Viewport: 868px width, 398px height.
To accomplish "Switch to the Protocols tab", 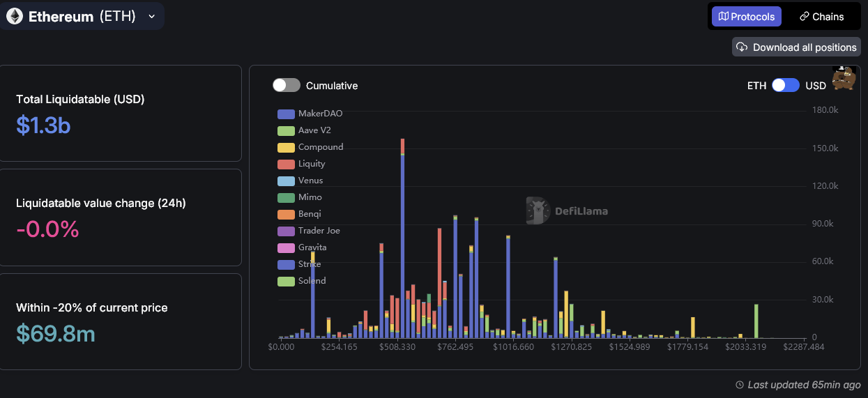I will pos(747,17).
